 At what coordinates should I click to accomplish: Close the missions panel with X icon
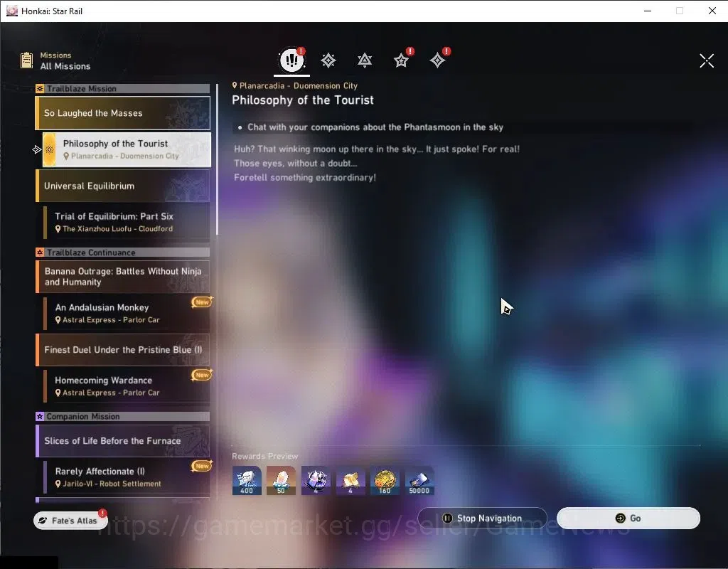(707, 60)
